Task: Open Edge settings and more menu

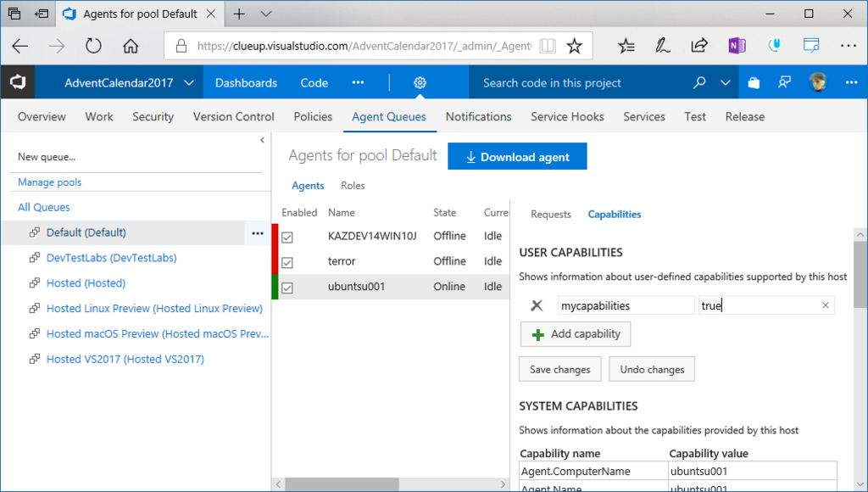Action: click(x=848, y=46)
